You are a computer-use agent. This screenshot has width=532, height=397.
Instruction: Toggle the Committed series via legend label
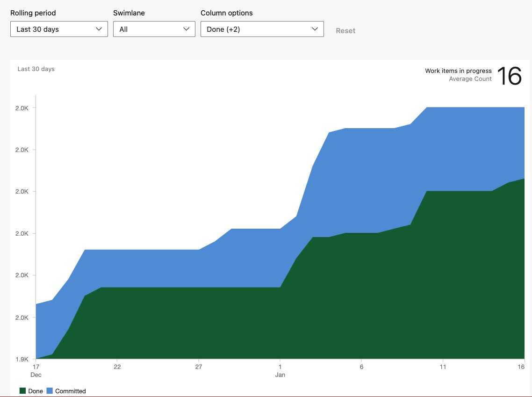click(x=71, y=391)
